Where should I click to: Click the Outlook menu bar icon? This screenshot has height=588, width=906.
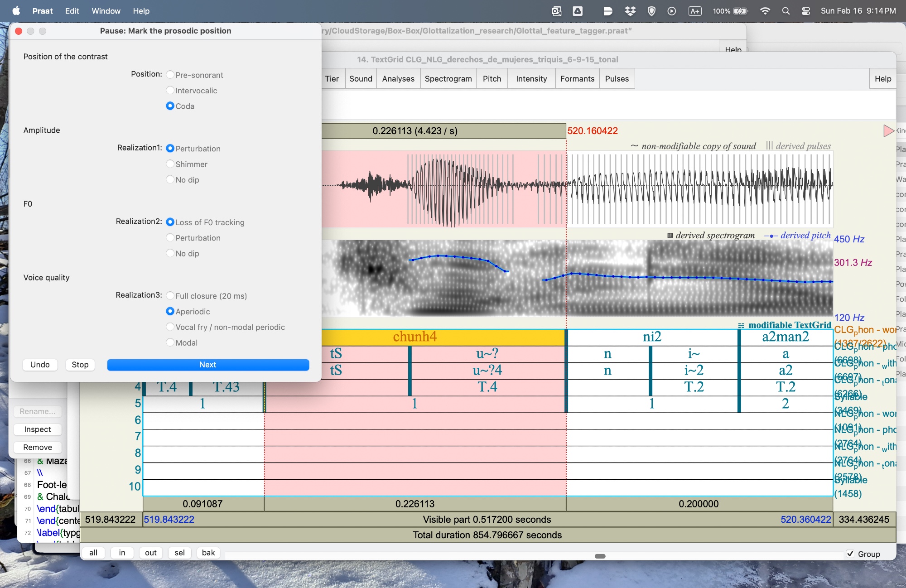coord(556,11)
